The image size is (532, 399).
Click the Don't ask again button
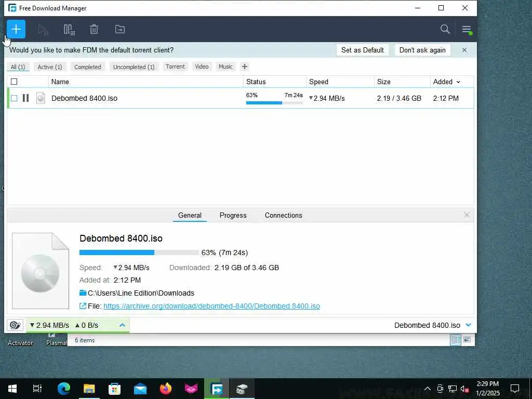click(422, 50)
